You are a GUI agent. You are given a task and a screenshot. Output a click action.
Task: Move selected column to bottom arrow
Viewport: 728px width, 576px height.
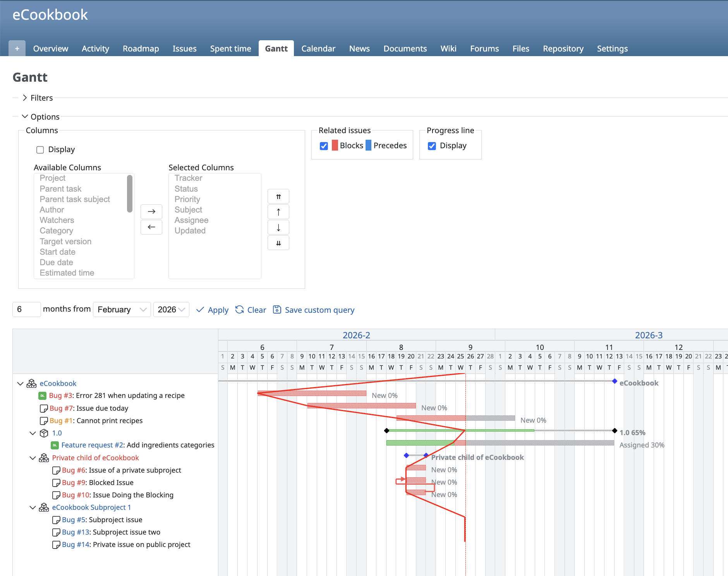(278, 243)
